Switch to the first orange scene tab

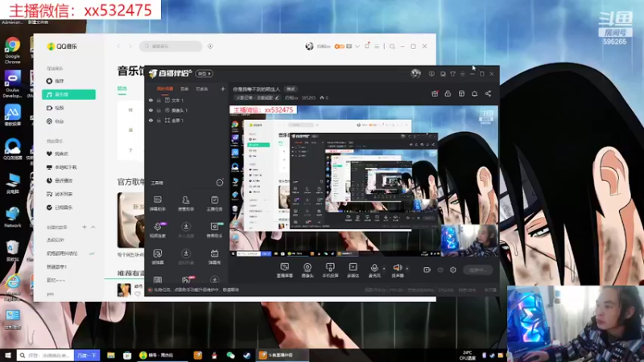[165, 88]
